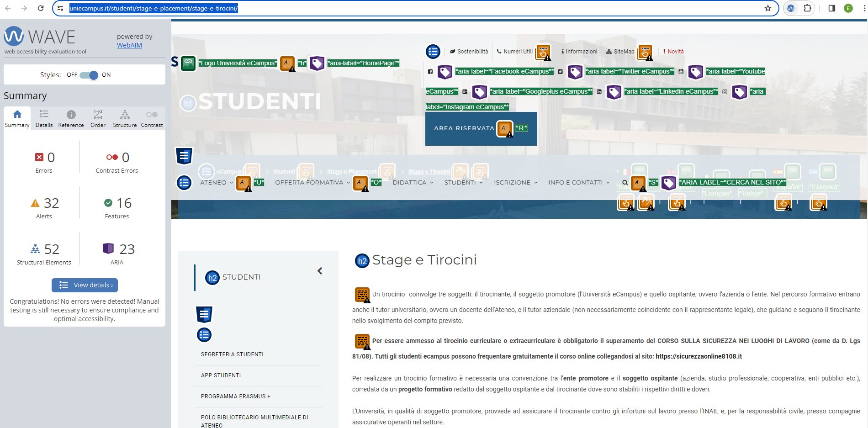Click the Errors count red icon
The image size is (868, 428).
click(39, 157)
